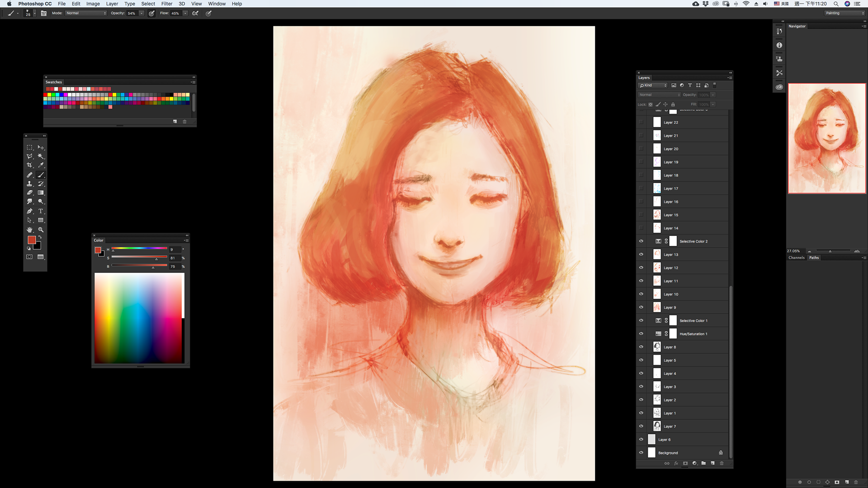Add layer mask from Layers panel bottom
868x488 pixels.
pyautogui.click(x=685, y=463)
